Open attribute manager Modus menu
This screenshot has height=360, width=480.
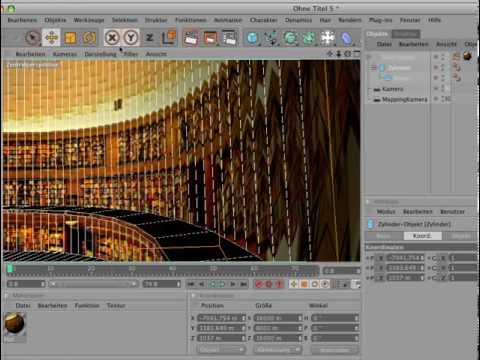pos(386,212)
